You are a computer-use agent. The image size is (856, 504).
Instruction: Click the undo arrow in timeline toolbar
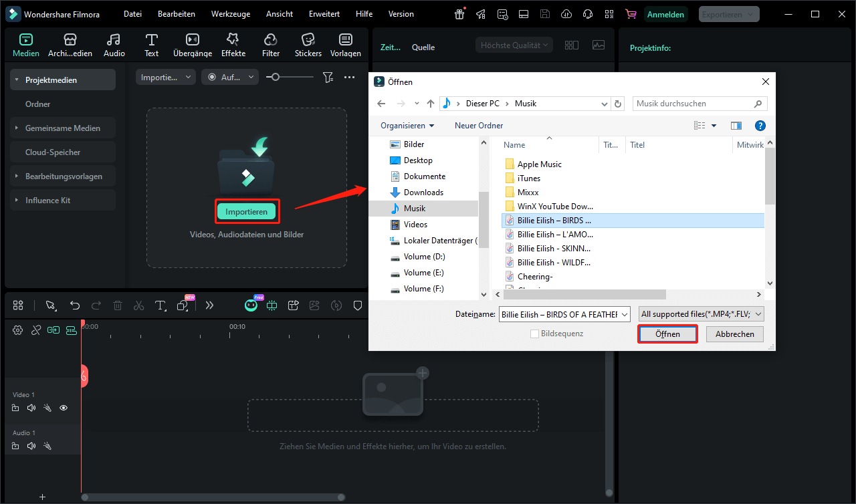(75, 305)
